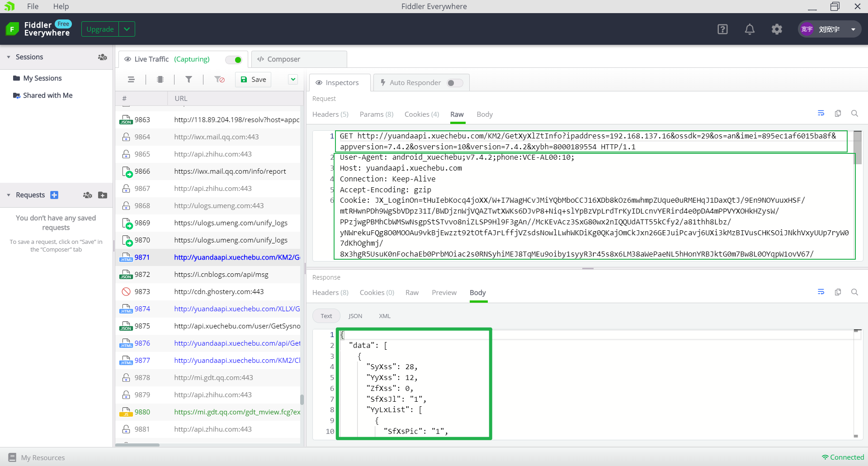This screenshot has height=466, width=868.
Task: Click the Connected status indicator
Action: (843, 457)
